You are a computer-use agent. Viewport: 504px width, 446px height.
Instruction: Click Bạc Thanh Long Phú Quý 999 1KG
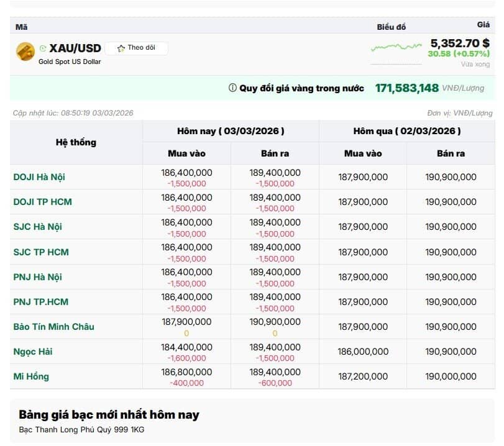click(81, 430)
